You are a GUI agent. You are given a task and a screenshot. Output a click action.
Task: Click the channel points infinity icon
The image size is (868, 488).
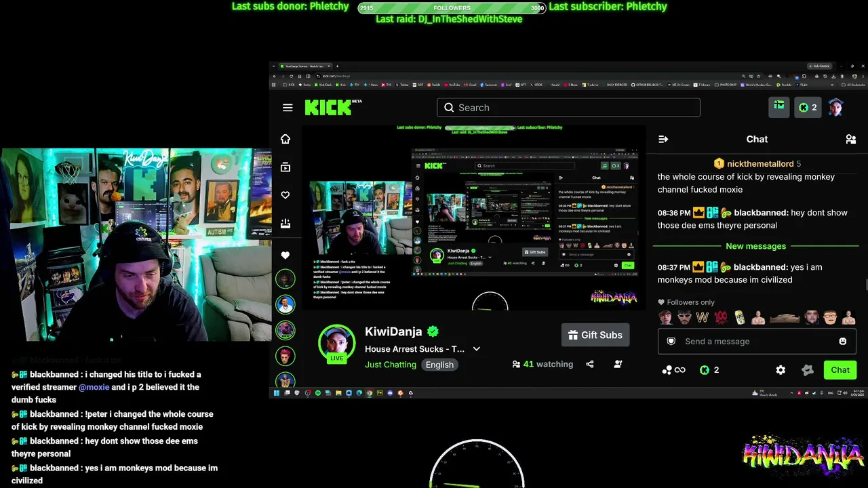674,370
